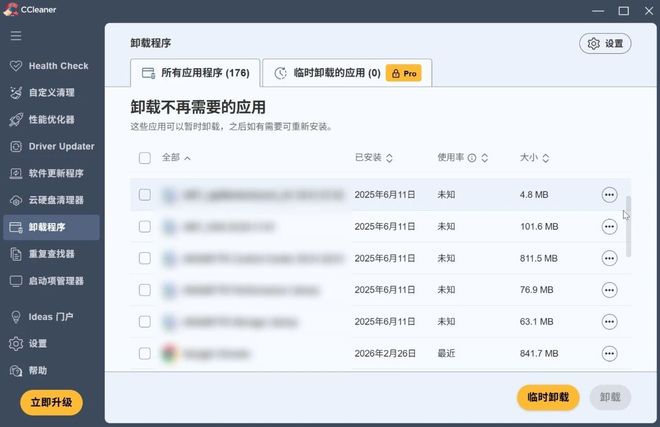Open more options for the 76.9 MB app
Viewport: 660px width, 427px height.
tap(609, 290)
